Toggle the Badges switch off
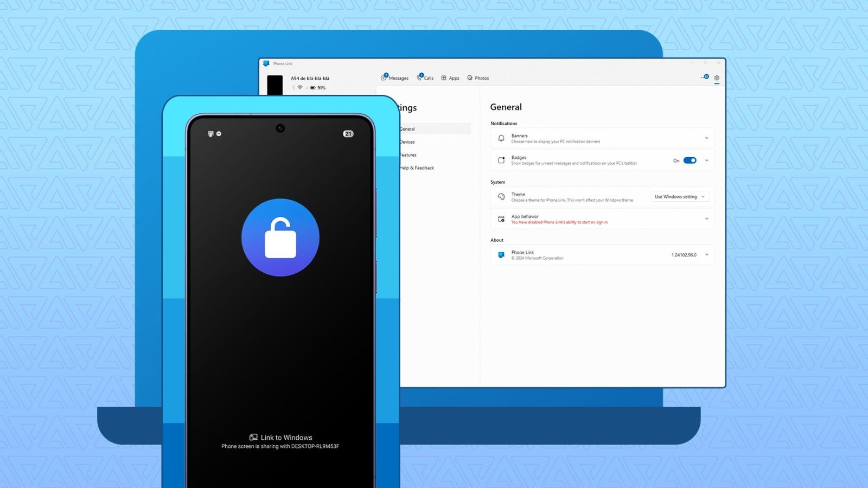 (x=690, y=160)
